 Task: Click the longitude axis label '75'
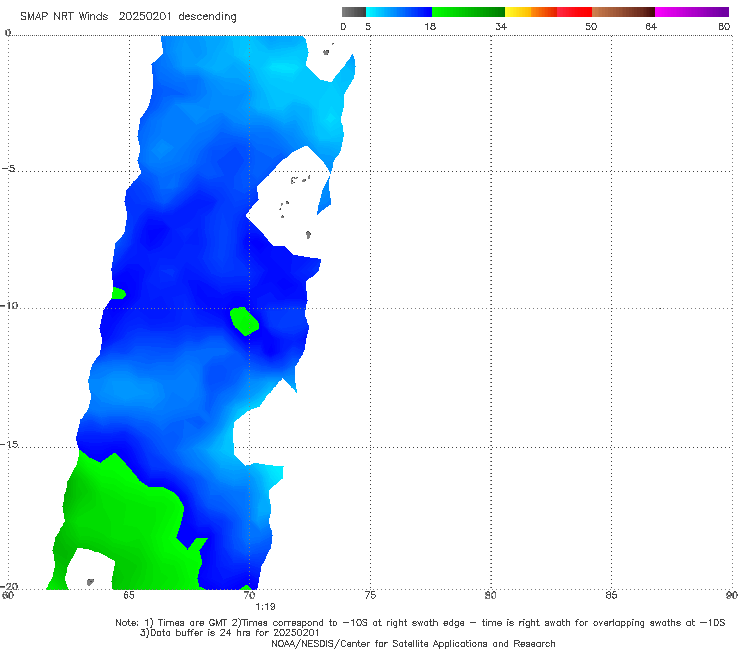click(370, 595)
